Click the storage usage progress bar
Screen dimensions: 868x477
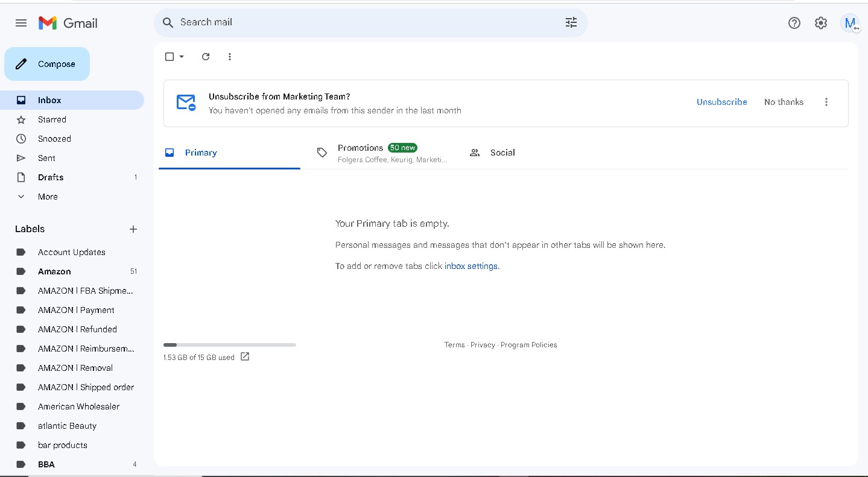point(230,345)
